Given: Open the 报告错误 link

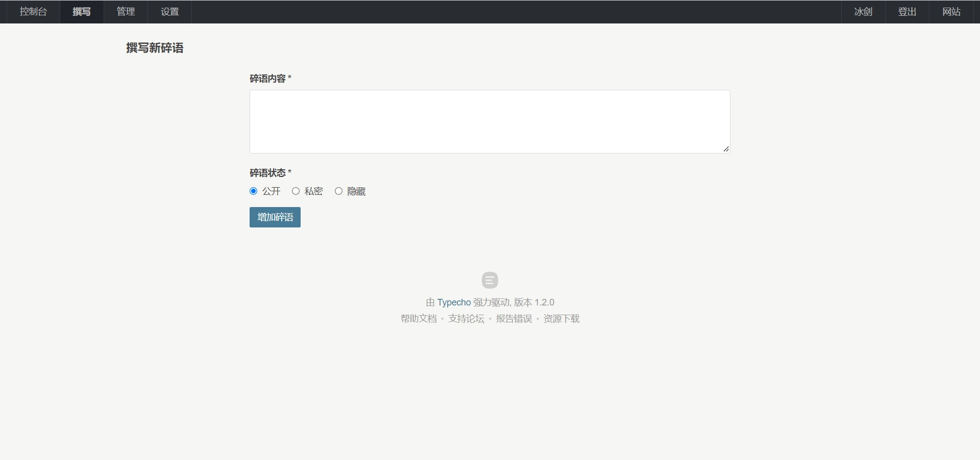Looking at the screenshot, I should pyautogui.click(x=514, y=319).
